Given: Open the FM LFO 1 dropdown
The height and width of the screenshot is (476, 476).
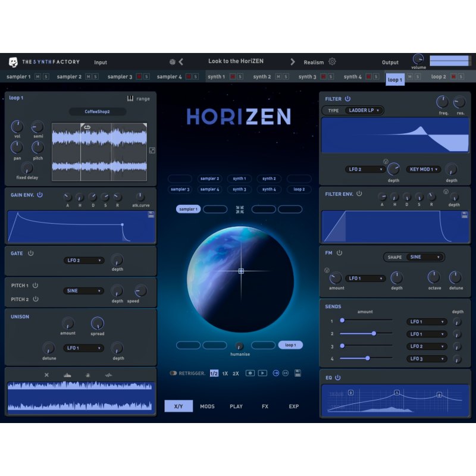Looking at the screenshot, I should (365, 278).
